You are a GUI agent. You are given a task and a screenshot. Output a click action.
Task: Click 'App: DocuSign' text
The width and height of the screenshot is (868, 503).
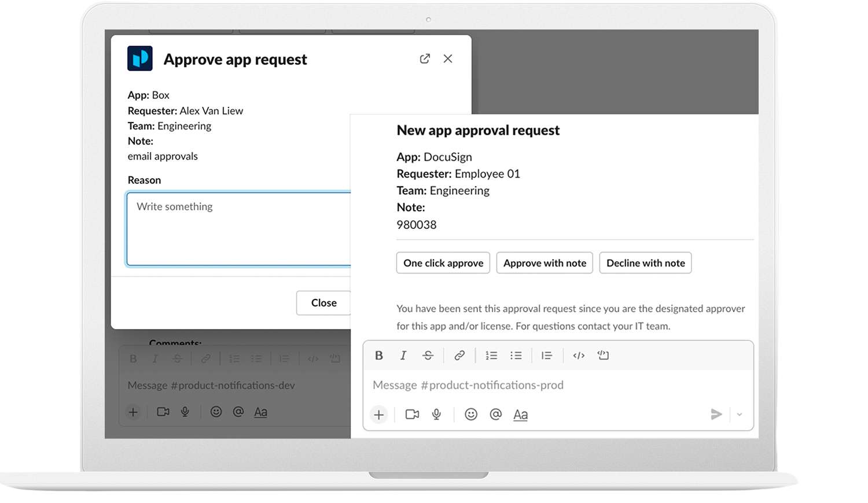(434, 157)
